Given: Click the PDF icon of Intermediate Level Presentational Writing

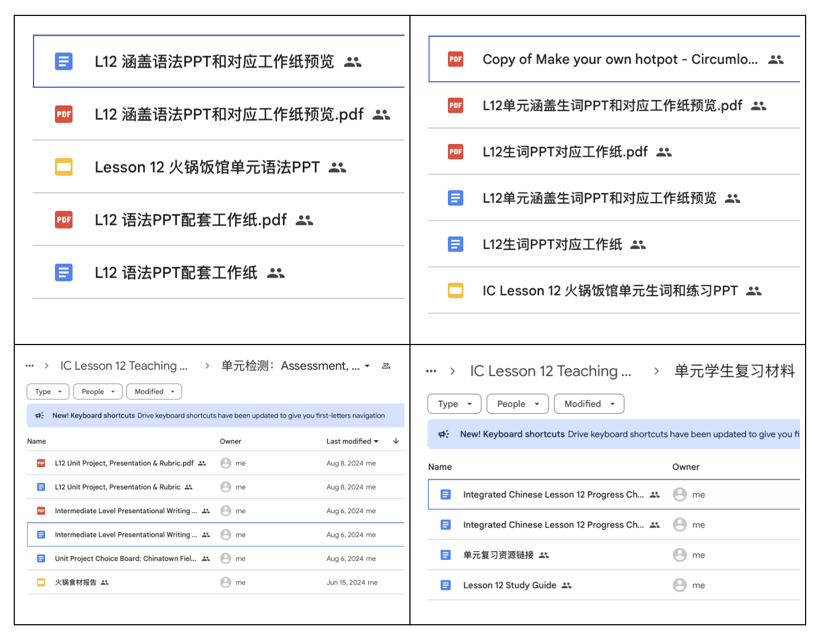Looking at the screenshot, I should click(x=41, y=511).
